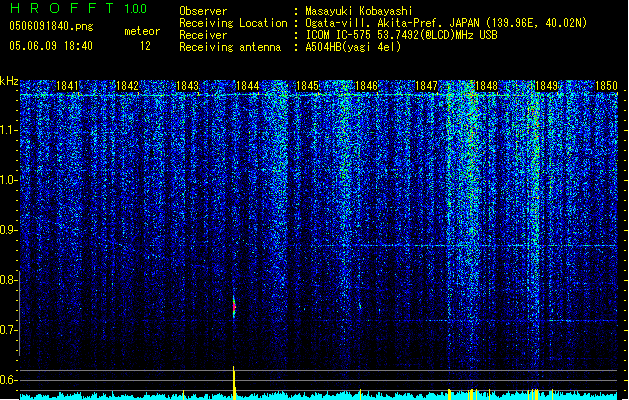Image resolution: width=629 pixels, height=400 pixels.
Task: Click the 1849 time marker
Action: (546, 86)
